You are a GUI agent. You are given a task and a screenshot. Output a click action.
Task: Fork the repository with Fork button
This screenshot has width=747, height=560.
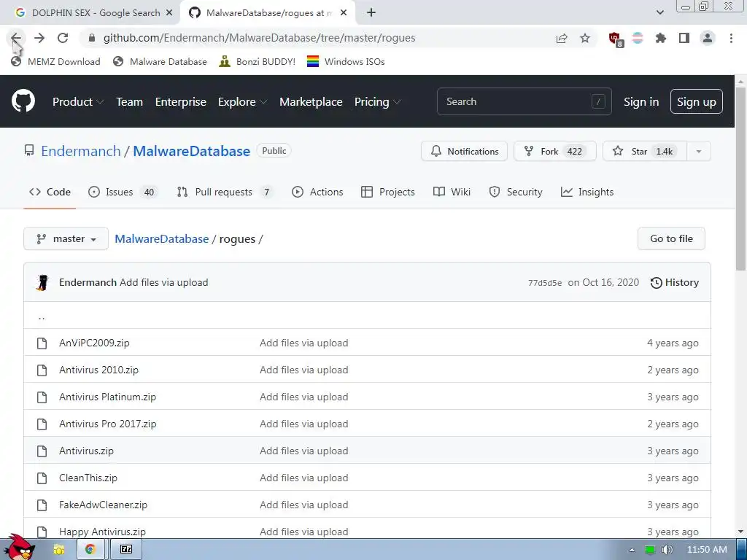(x=554, y=152)
